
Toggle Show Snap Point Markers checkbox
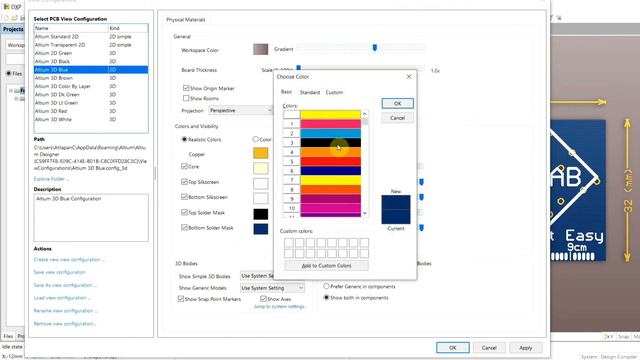tap(181, 299)
